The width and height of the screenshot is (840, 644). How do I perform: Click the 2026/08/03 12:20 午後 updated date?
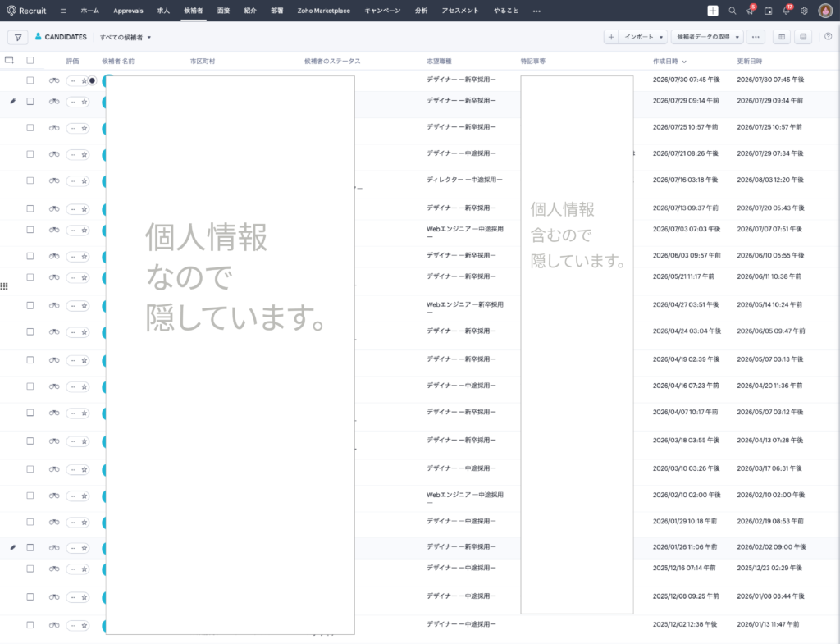[x=769, y=180]
